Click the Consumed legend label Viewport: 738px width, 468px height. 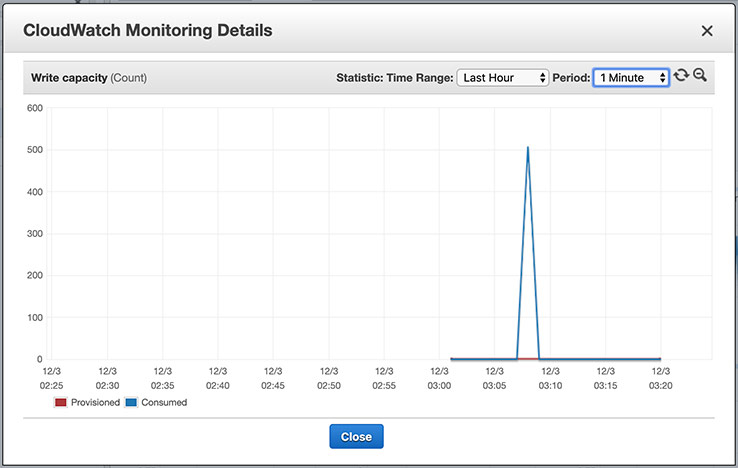click(x=164, y=403)
